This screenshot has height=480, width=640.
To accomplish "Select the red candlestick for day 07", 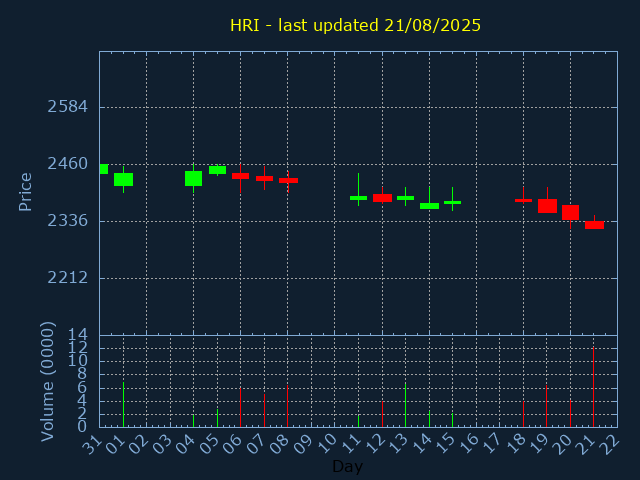I will (x=264, y=178).
